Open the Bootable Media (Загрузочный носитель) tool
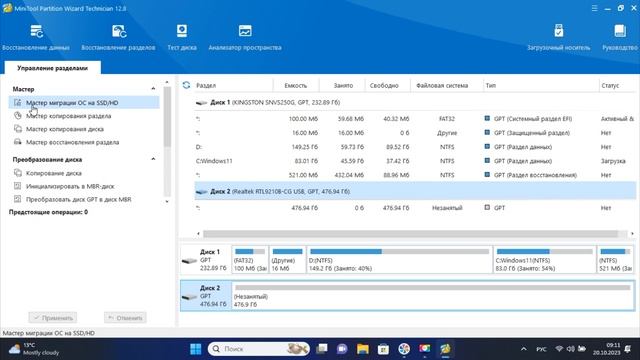Screen dimensions: 640x360 [x=558, y=37]
